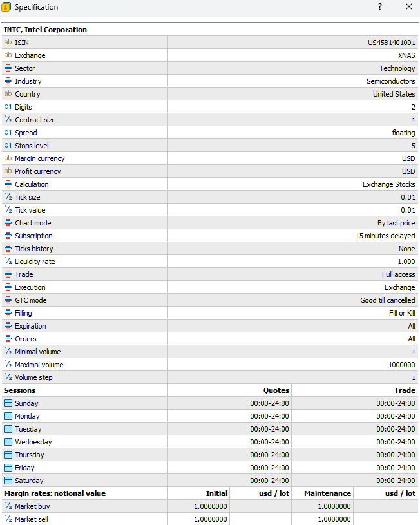Select the '15 minutes delayed' value
The width and height of the screenshot is (420, 525).
tap(385, 236)
